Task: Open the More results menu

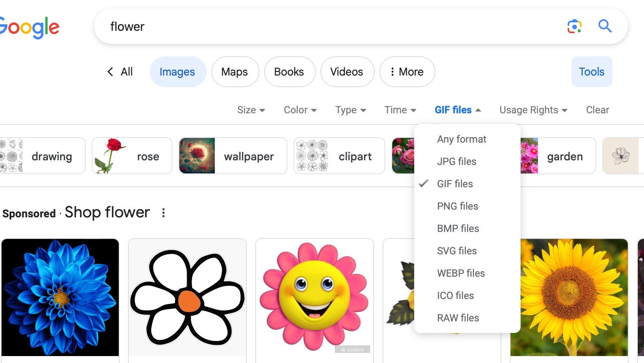Action: point(407,72)
